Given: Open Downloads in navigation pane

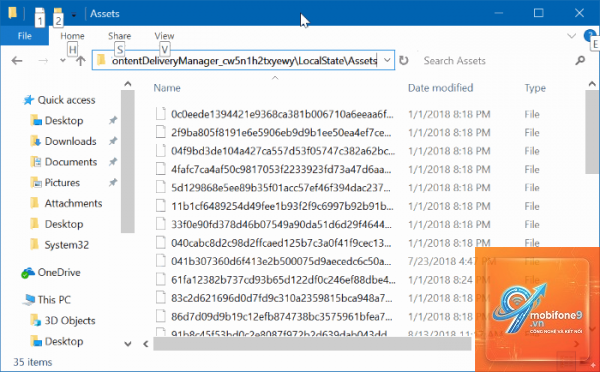Looking at the screenshot, I should point(70,142).
